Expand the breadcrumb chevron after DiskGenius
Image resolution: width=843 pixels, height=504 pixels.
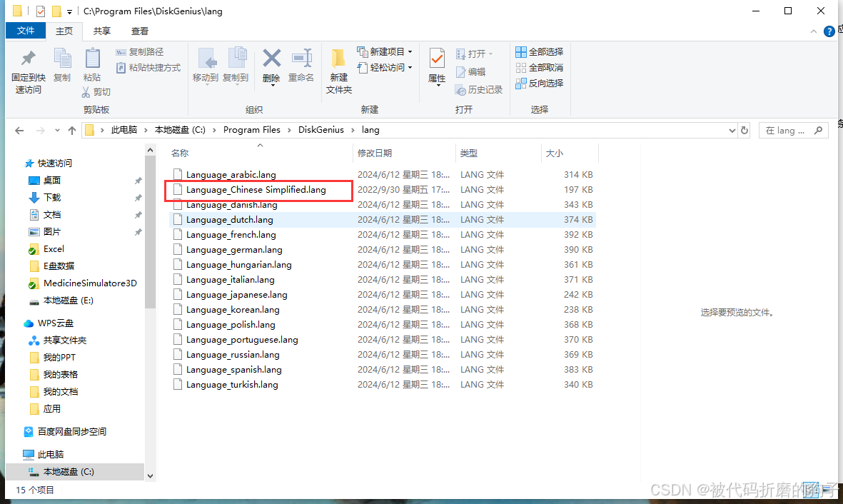point(353,130)
